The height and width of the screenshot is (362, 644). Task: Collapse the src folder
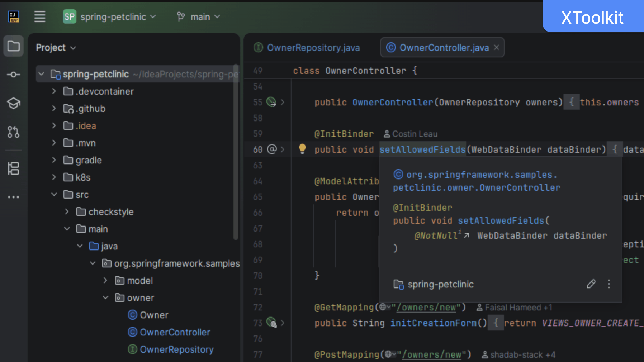tap(54, 194)
